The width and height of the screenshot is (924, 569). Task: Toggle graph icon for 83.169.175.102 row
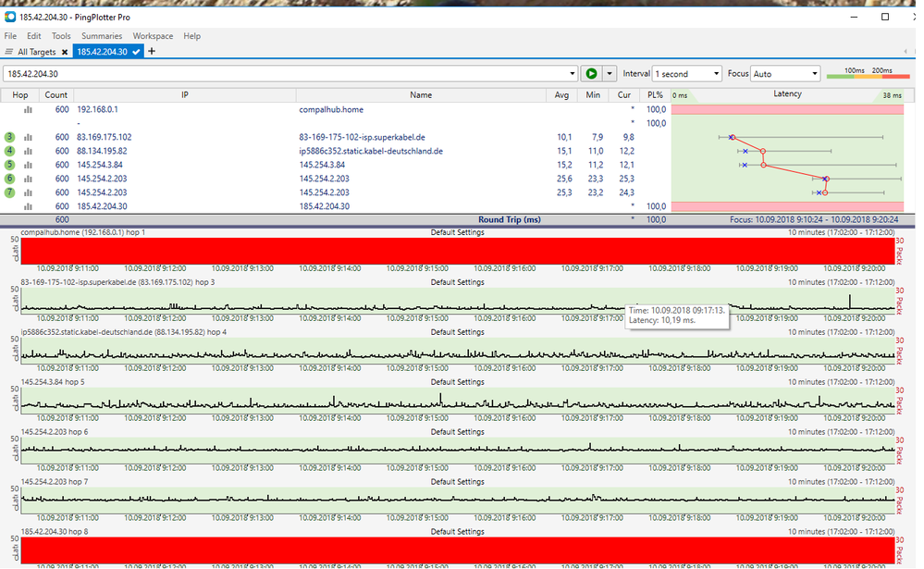[28, 137]
